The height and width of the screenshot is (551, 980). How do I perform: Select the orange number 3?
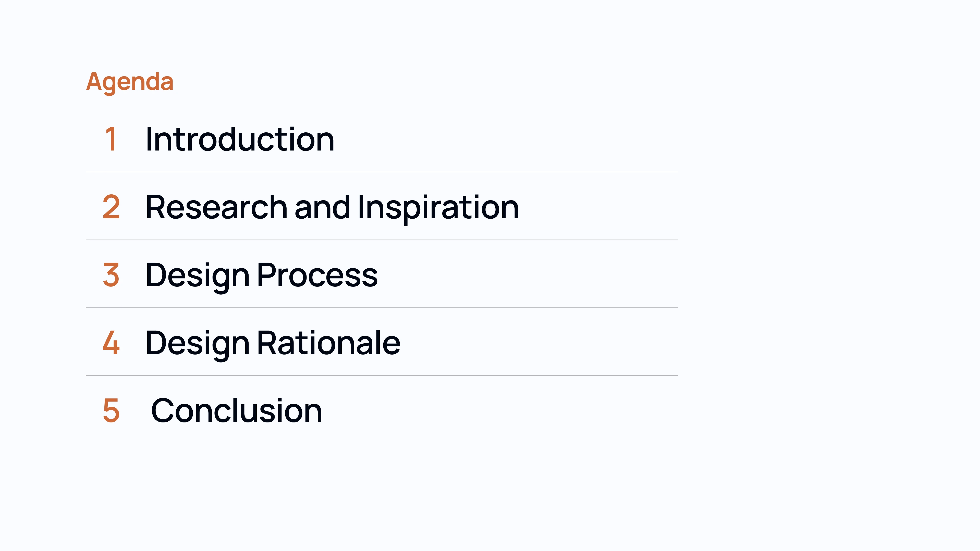111,275
